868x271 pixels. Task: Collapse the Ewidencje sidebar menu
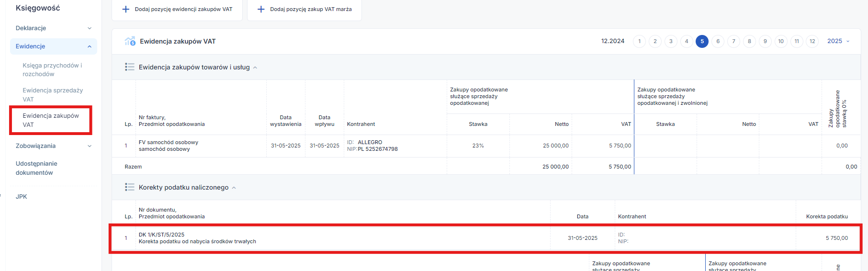point(89,46)
